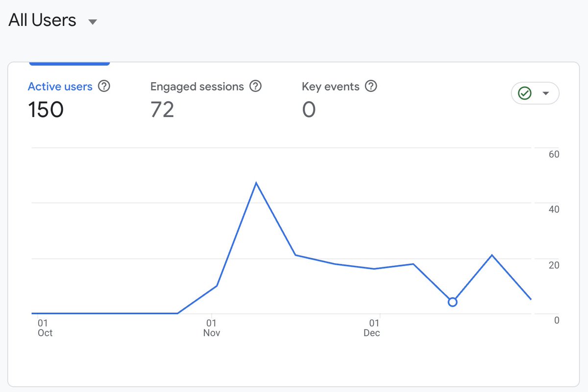This screenshot has height=392, width=588.
Task: Click the highlighted data point circle on chart
Action: point(452,302)
